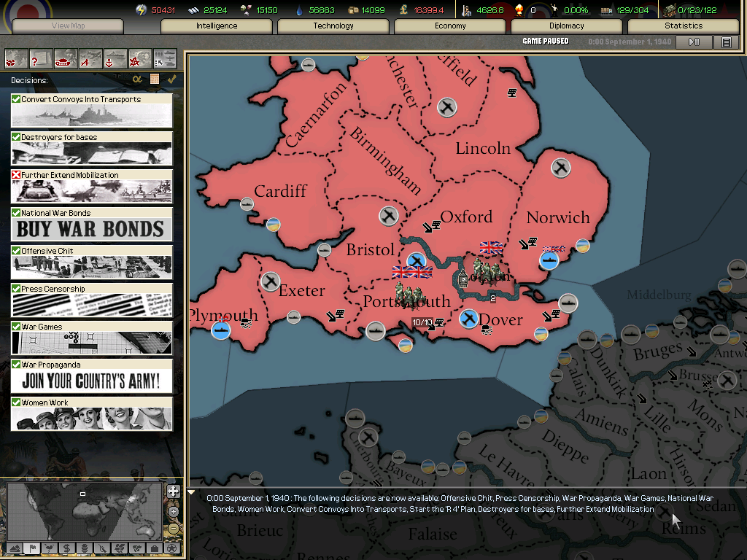
Task: Select the dollar-sign economic map mode
Action: tap(66, 548)
